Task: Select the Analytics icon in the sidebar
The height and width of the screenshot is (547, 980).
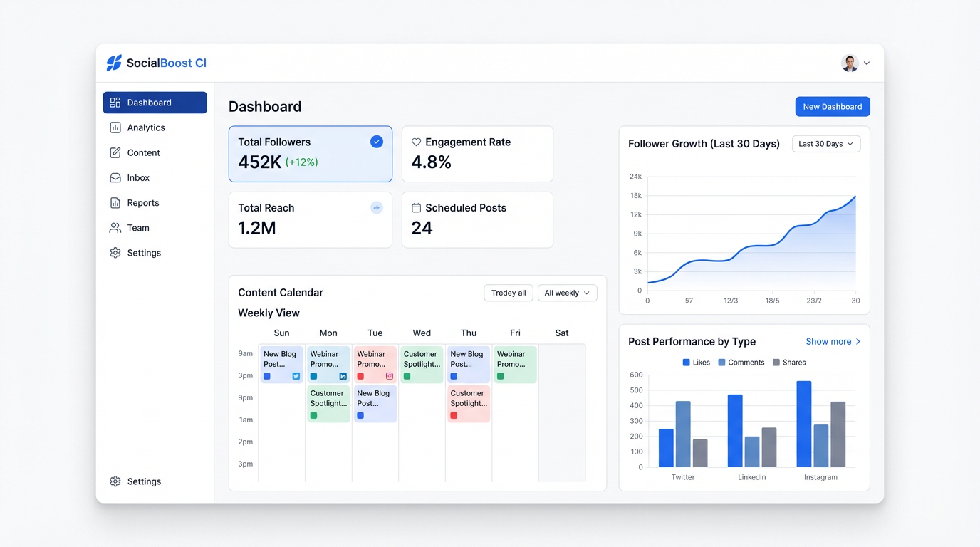Action: point(116,127)
